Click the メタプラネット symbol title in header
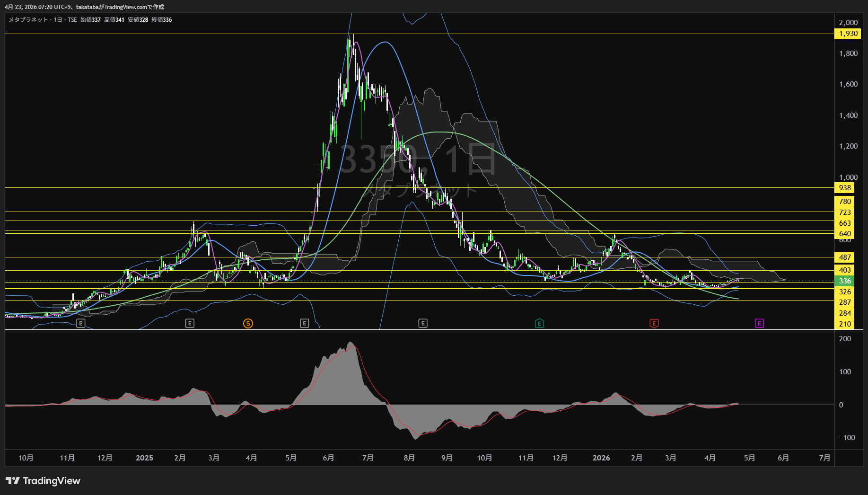The height and width of the screenshot is (495, 868). [x=28, y=20]
